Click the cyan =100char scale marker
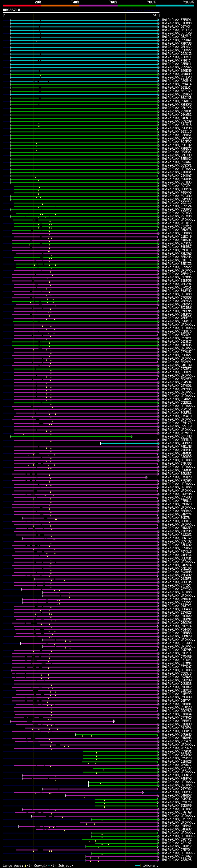The height and width of the screenshot is (868, 197). pyautogui.click(x=137, y=866)
